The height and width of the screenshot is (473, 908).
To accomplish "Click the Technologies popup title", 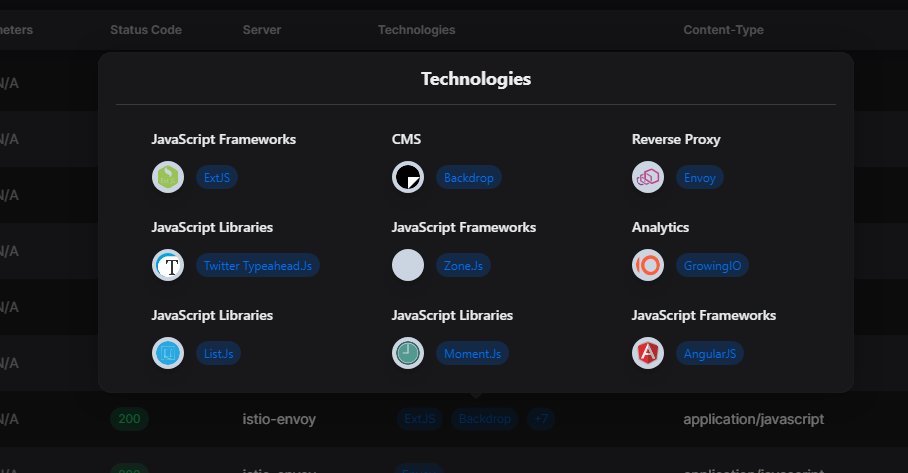I will pyautogui.click(x=476, y=79).
